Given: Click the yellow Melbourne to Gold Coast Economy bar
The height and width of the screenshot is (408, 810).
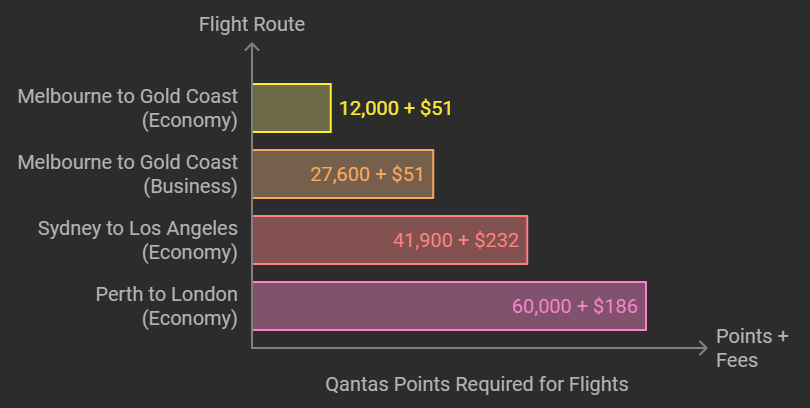Looking at the screenshot, I should click(292, 108).
